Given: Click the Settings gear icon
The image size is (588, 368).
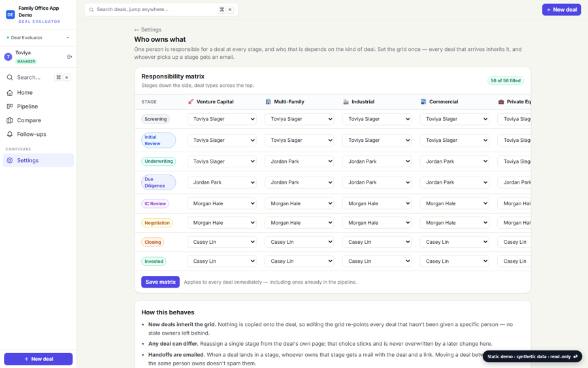Looking at the screenshot, I should click(10, 161).
